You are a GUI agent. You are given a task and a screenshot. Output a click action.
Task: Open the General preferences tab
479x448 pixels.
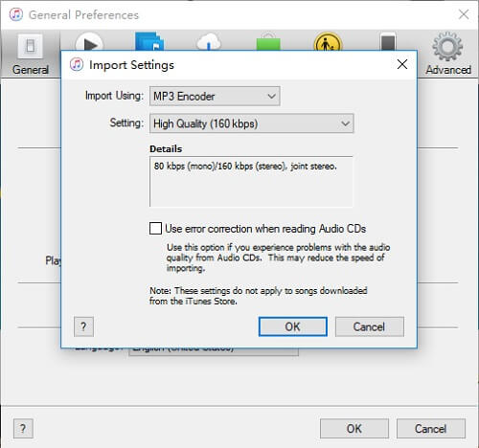click(x=31, y=55)
